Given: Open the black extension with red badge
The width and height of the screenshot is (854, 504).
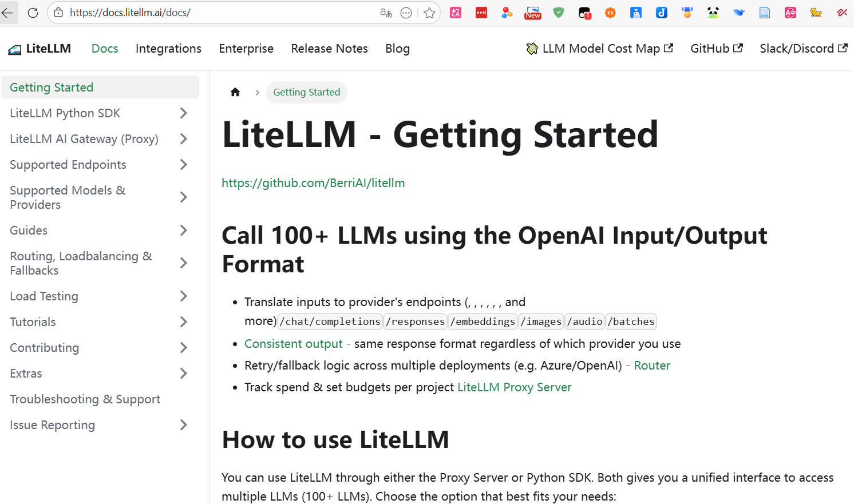Looking at the screenshot, I should click(x=584, y=13).
